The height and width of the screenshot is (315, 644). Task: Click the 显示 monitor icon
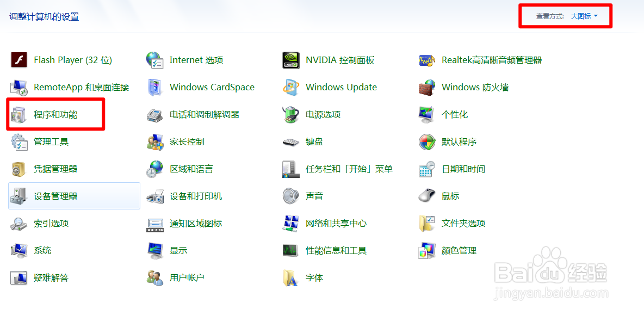pos(155,250)
